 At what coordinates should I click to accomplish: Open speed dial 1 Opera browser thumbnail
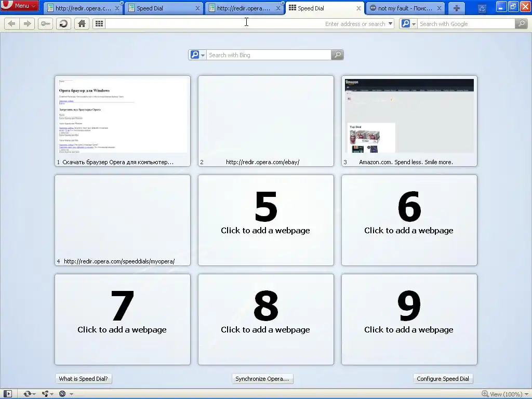point(123,121)
